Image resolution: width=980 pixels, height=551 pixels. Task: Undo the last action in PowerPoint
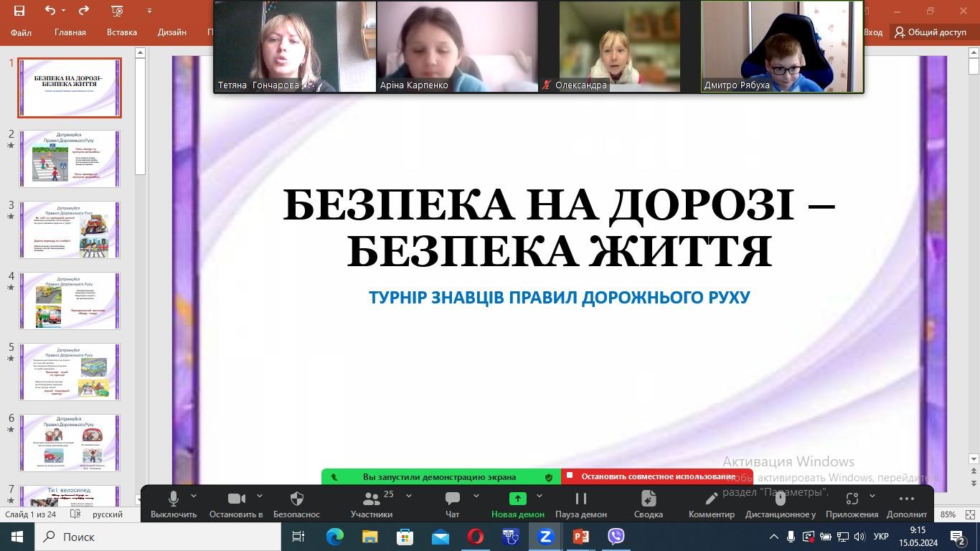point(50,11)
